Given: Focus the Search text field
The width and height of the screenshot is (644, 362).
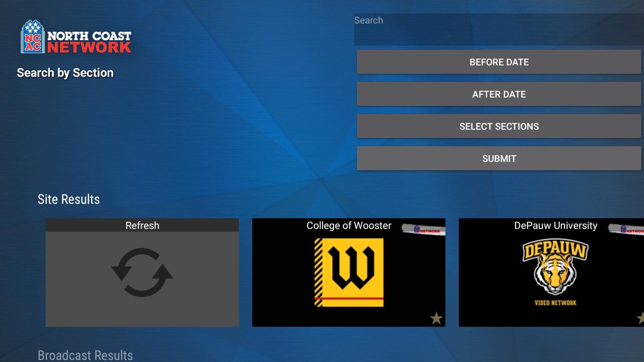Looking at the screenshot, I should [x=499, y=29].
